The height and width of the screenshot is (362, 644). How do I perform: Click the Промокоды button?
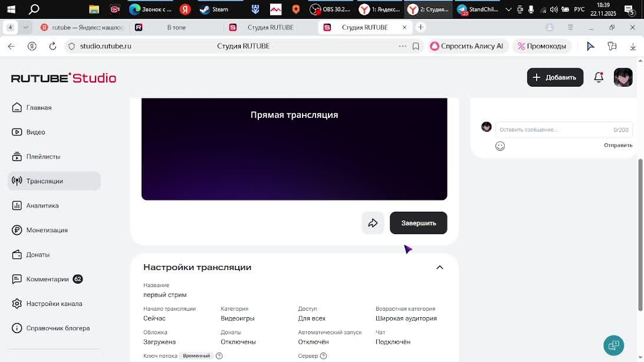(x=542, y=47)
